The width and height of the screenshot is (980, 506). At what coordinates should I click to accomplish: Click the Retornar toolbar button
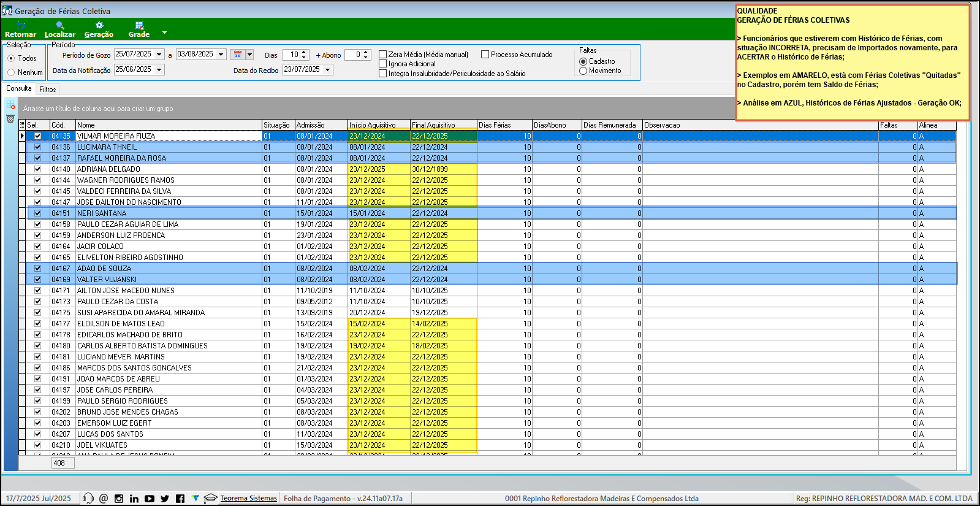20,29
